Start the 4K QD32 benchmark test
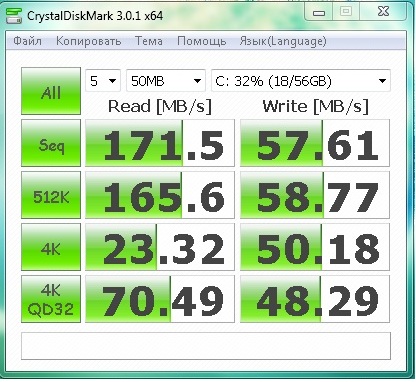The height and width of the screenshot is (382, 416). 51,299
